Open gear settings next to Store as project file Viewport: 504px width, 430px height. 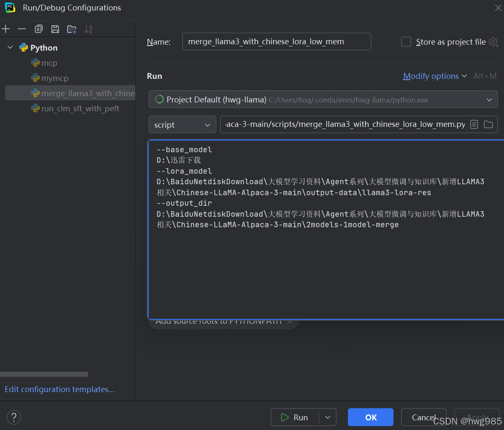click(493, 42)
